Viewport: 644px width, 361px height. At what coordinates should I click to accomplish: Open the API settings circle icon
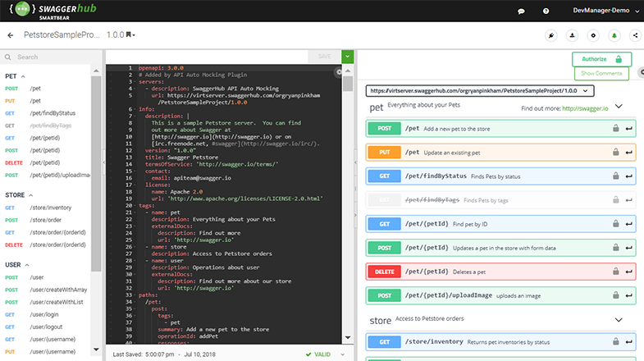pos(593,36)
